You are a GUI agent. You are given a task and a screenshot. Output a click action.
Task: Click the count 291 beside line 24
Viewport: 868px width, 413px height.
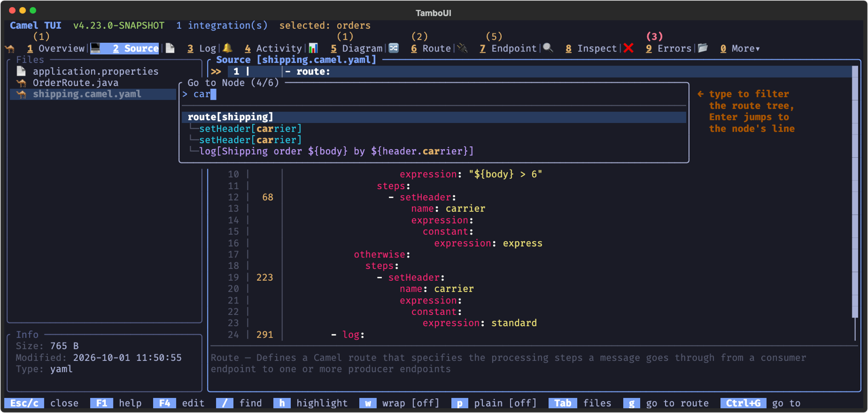click(265, 335)
